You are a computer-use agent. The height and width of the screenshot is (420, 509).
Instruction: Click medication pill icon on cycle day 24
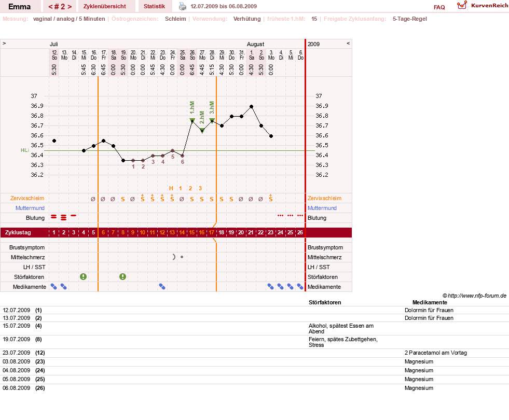280,287
